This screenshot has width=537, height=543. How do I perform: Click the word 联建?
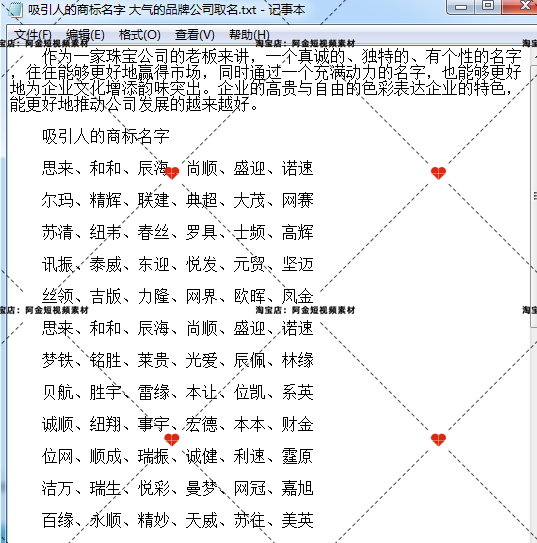(x=153, y=200)
